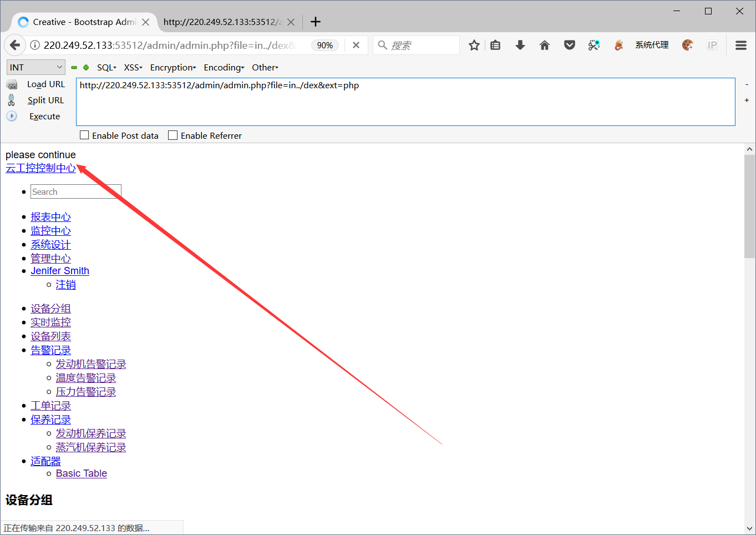
Task: Click the green plus icon beside INT selector
Action: click(86, 67)
